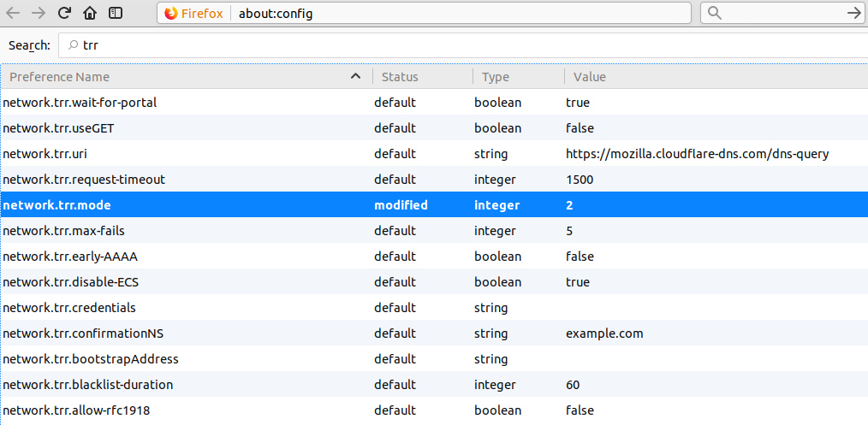
Task: Select network.trr.credentials preference
Action: click(x=434, y=307)
